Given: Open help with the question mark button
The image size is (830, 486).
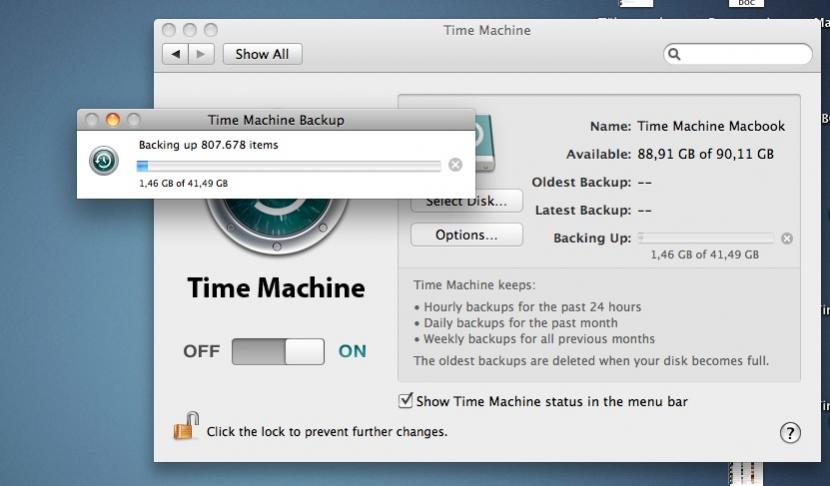Looking at the screenshot, I should [x=790, y=433].
